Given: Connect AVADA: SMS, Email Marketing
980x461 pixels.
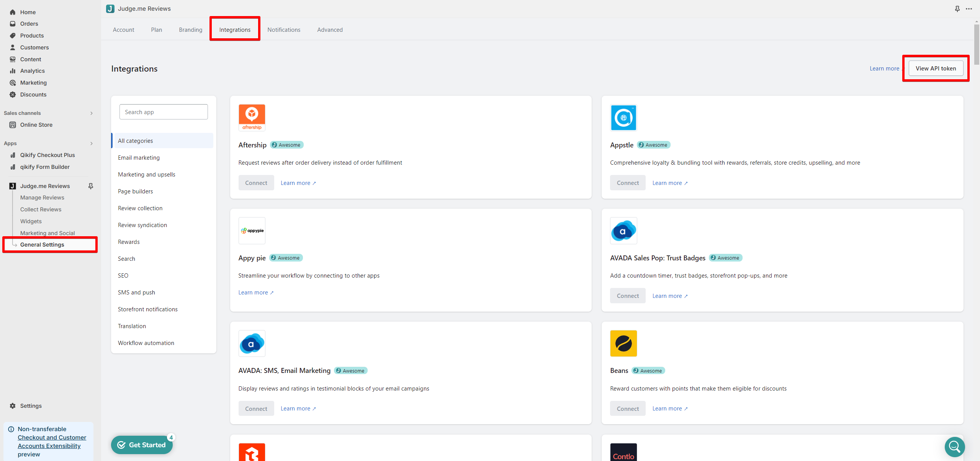Looking at the screenshot, I should (256, 409).
